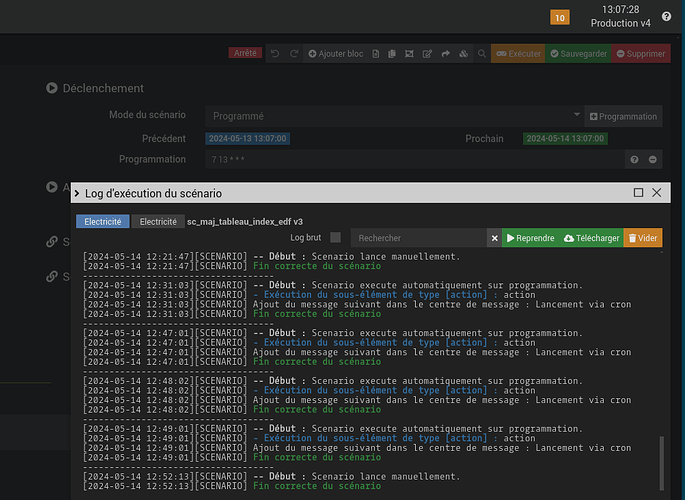Click the edit pencil icon in toolbar

click(427, 54)
